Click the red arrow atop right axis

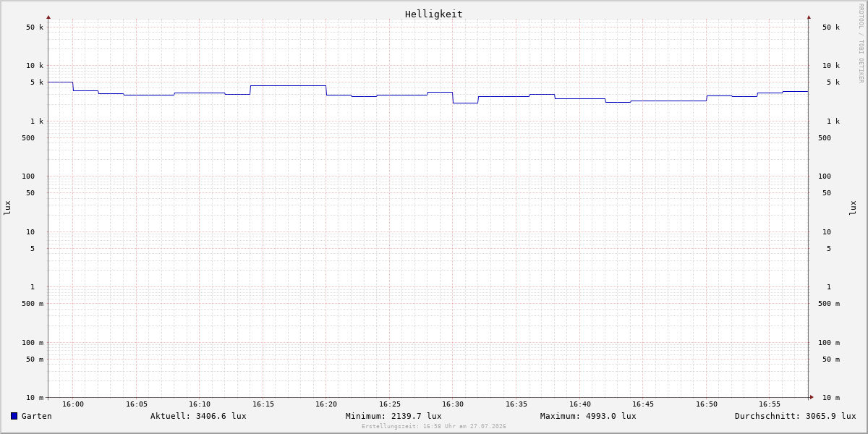coord(809,17)
